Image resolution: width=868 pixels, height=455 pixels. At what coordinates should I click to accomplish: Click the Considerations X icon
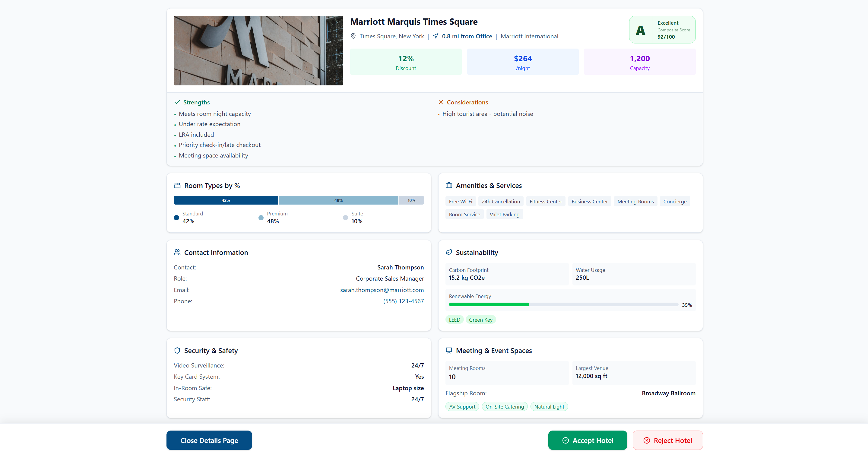[441, 102]
